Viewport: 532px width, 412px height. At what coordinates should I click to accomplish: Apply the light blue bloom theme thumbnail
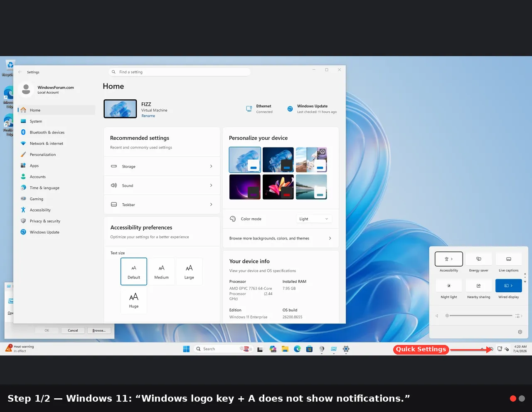tap(245, 160)
